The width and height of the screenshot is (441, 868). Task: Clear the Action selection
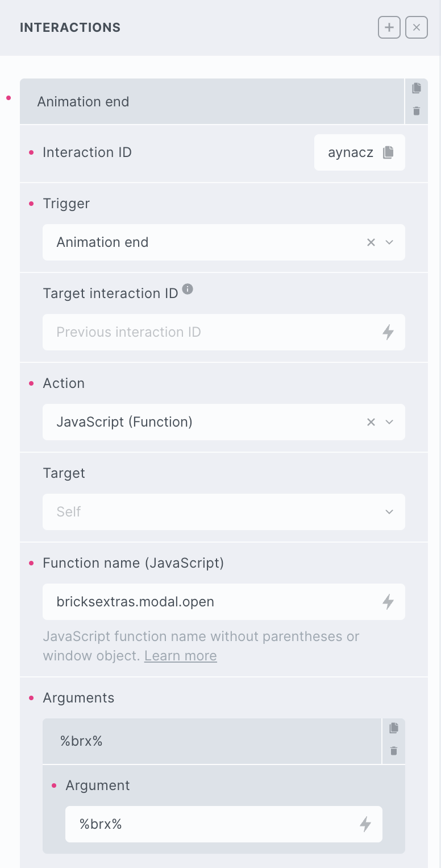[x=371, y=422]
